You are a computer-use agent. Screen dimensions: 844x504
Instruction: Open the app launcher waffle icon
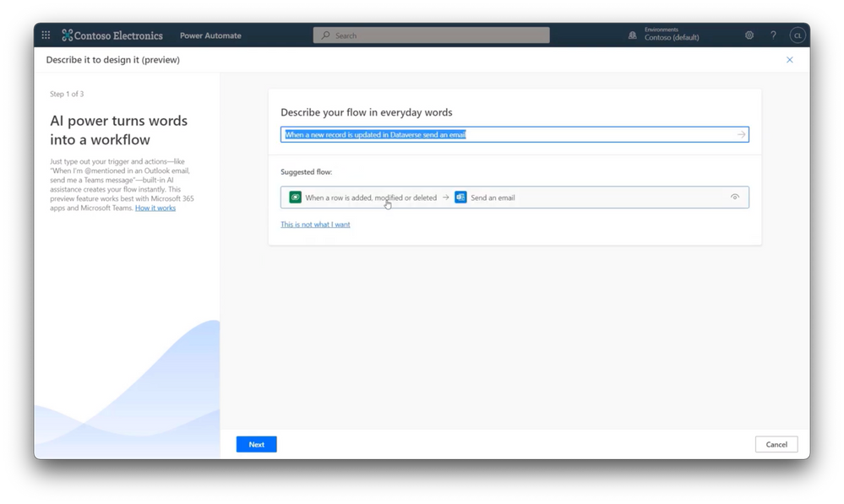[x=46, y=35]
